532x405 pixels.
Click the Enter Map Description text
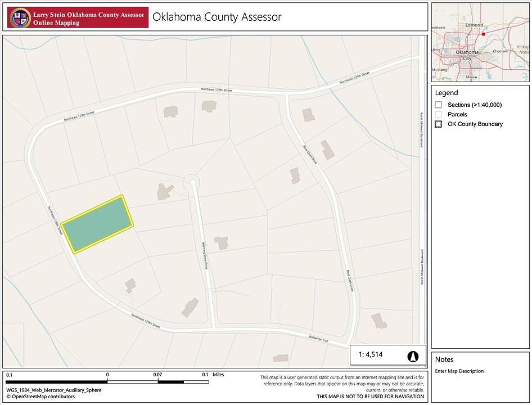tap(459, 371)
